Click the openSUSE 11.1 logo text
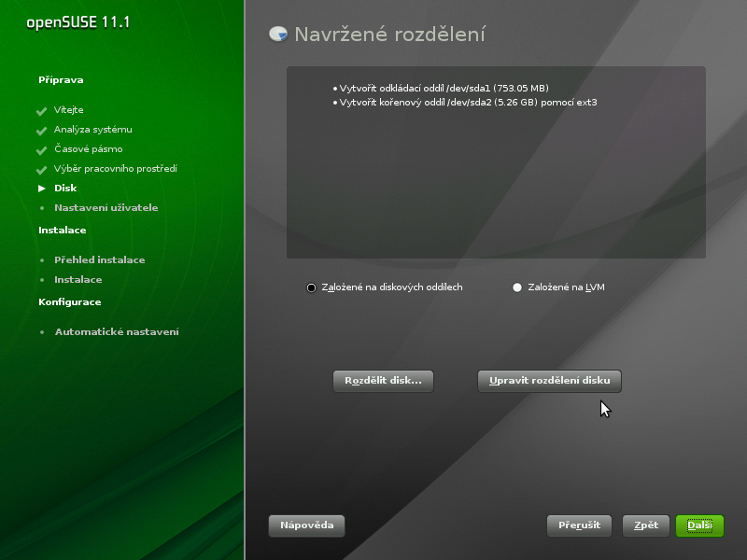 tap(78, 22)
